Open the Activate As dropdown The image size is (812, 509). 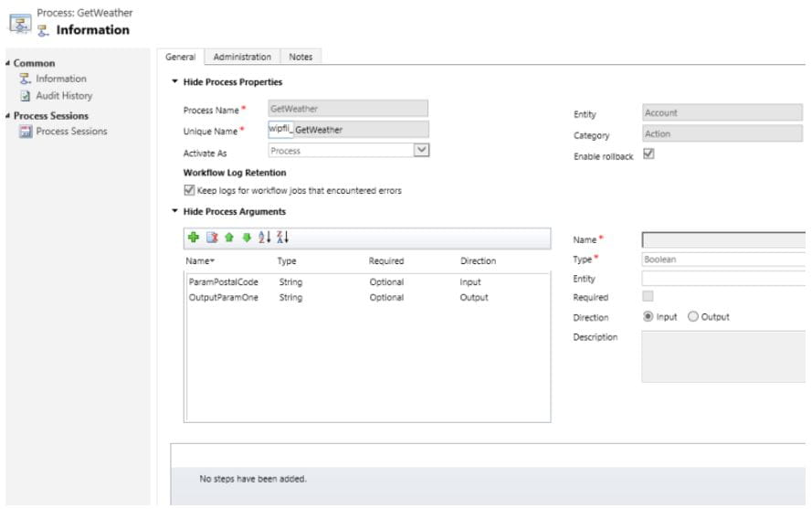tap(421, 150)
